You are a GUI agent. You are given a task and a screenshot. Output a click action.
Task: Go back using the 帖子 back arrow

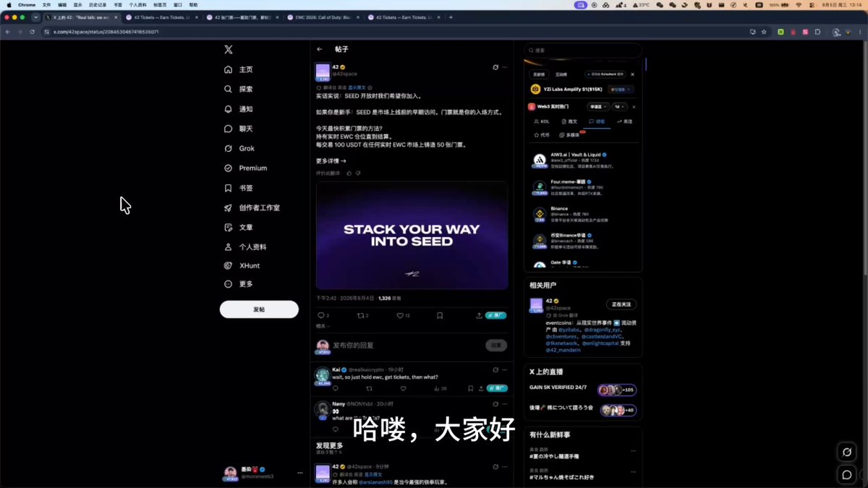320,49
